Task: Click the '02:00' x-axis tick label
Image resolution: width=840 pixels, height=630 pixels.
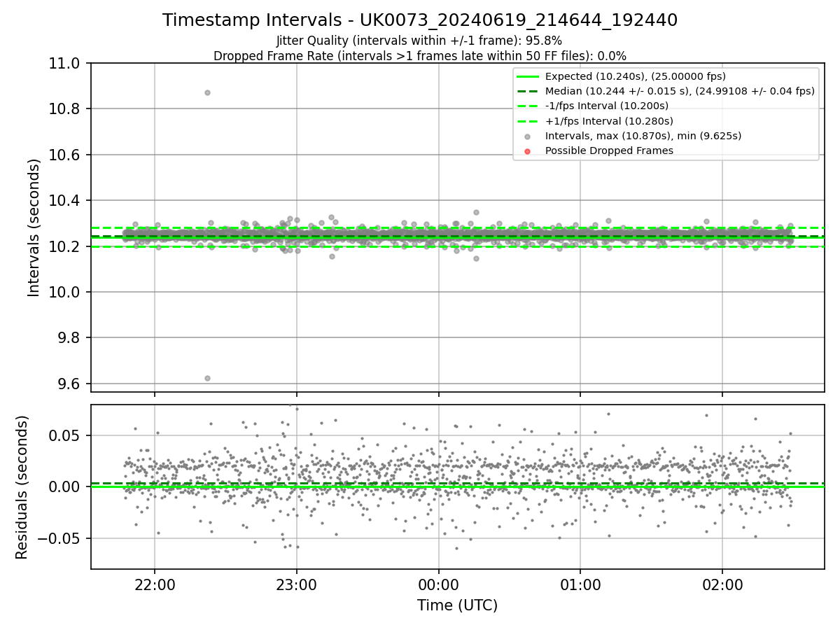Action: click(x=722, y=584)
